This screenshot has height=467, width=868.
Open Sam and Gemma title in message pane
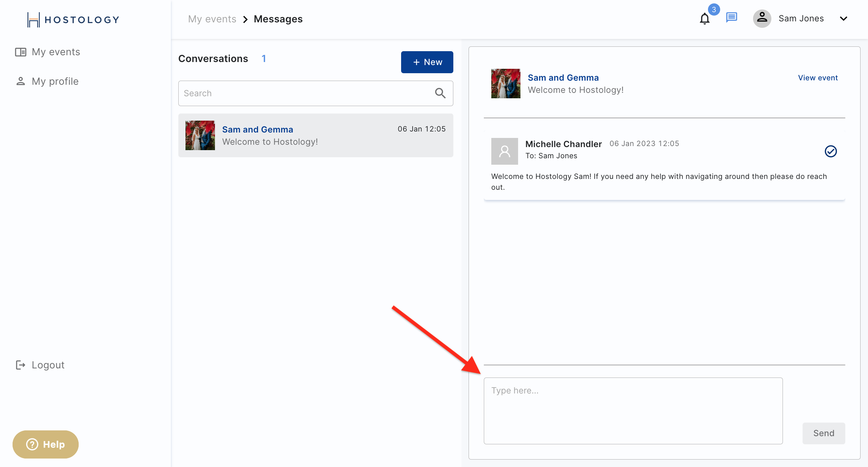(563, 78)
